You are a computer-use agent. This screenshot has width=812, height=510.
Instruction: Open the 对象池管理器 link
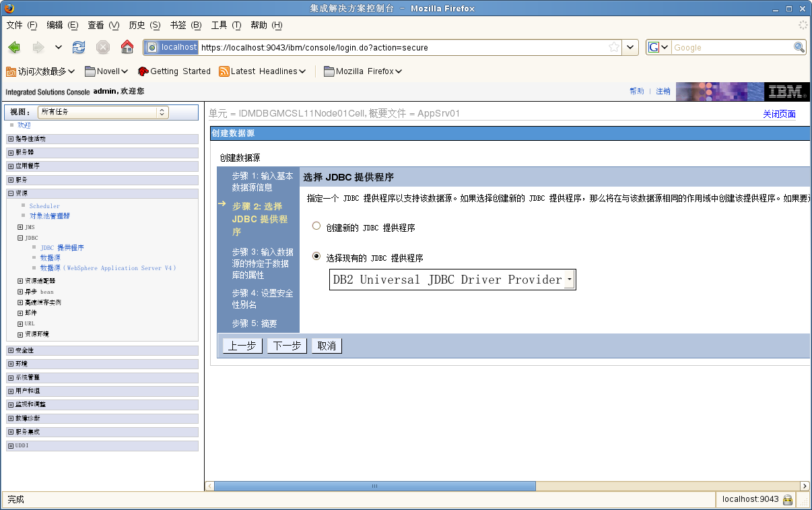[x=50, y=216]
